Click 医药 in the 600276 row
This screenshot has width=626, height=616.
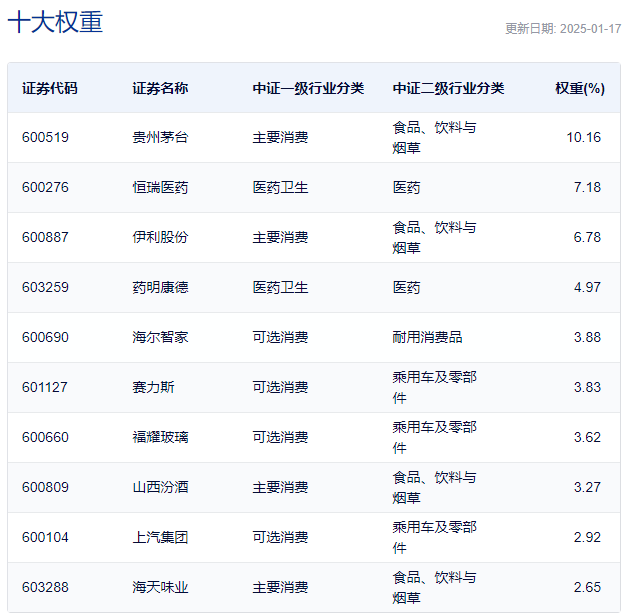[406, 187]
